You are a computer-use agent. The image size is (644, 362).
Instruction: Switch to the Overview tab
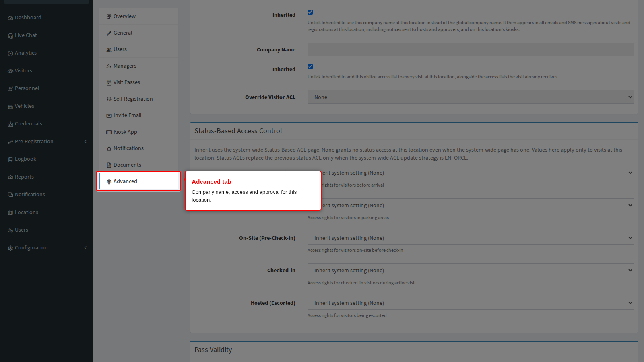pyautogui.click(x=138, y=16)
